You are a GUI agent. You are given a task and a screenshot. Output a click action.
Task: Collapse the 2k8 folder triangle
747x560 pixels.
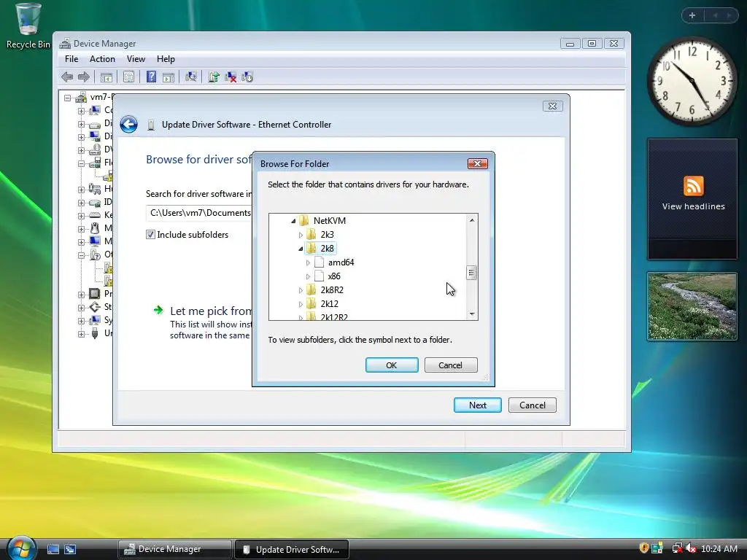pos(301,249)
